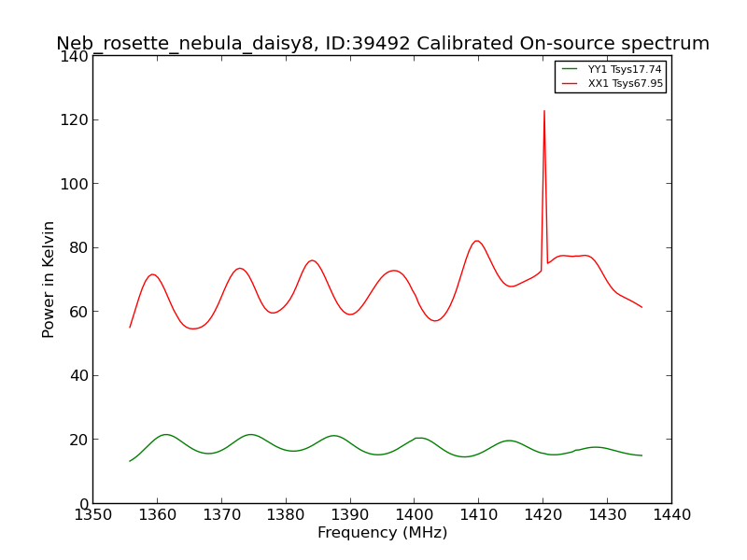Viewport: 747px width, 560px height.
Task: Click x-axis tick label 1380
Action: pyautogui.click(x=286, y=515)
